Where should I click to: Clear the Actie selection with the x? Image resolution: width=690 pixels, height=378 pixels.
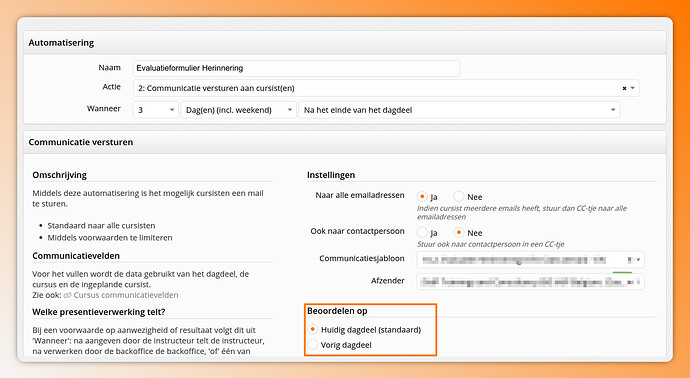[x=624, y=88]
